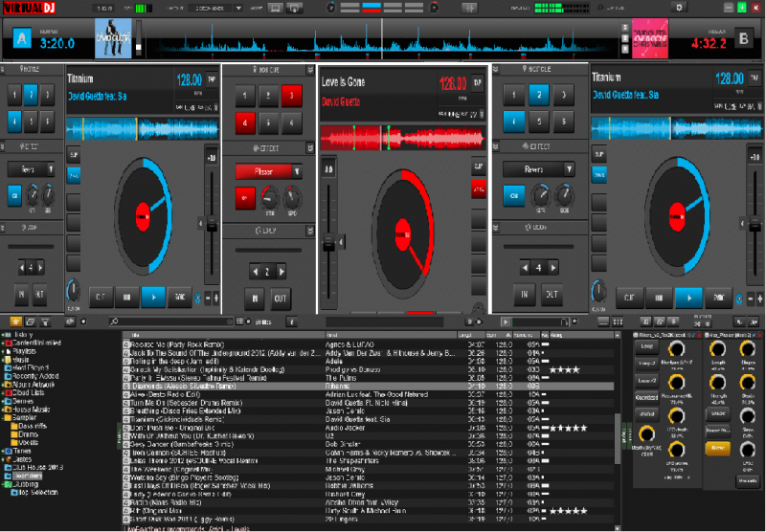
Task: Nudge pitch minus on left Titanium deck
Action: coord(208,298)
